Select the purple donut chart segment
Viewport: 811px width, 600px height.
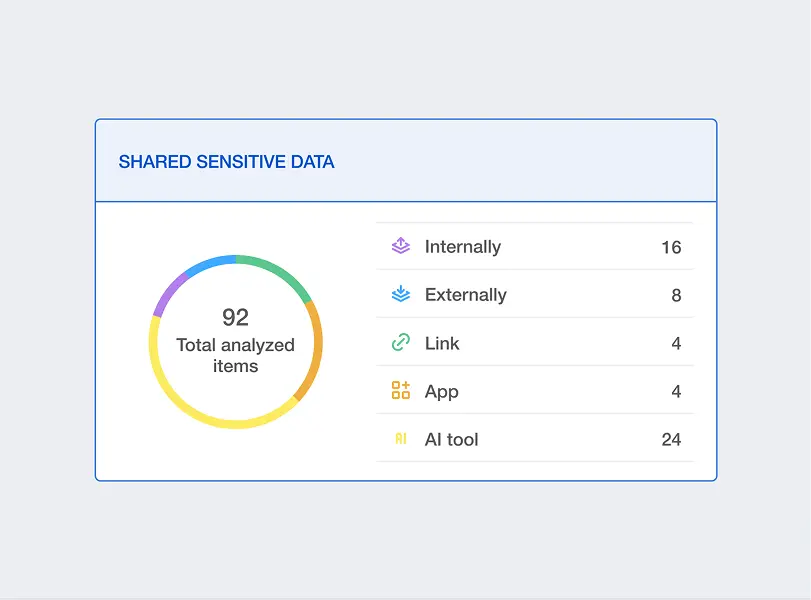click(170, 293)
